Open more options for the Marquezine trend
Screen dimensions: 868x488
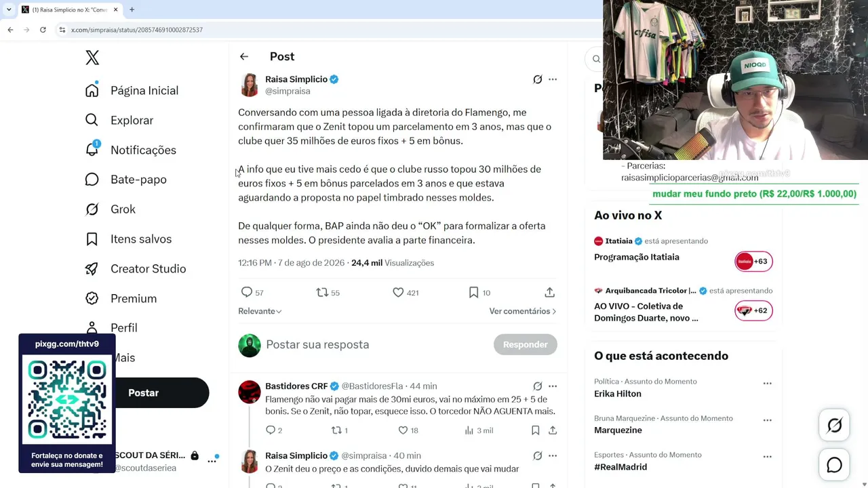(x=768, y=420)
